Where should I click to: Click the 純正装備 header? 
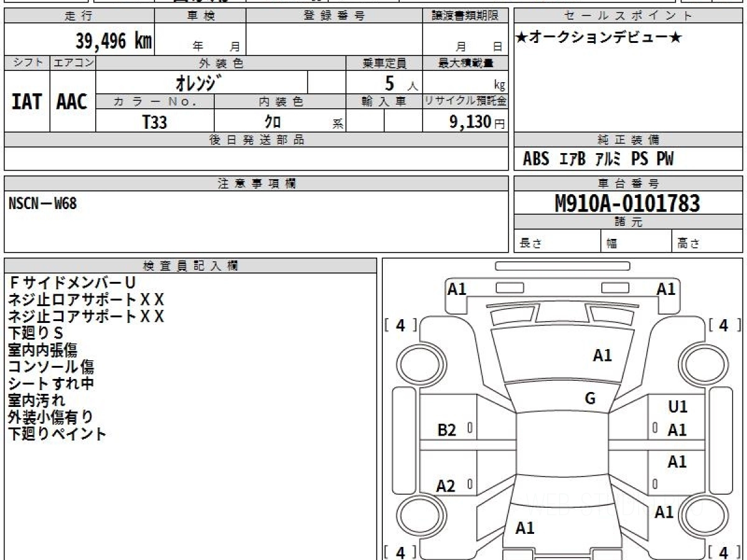coord(628,140)
